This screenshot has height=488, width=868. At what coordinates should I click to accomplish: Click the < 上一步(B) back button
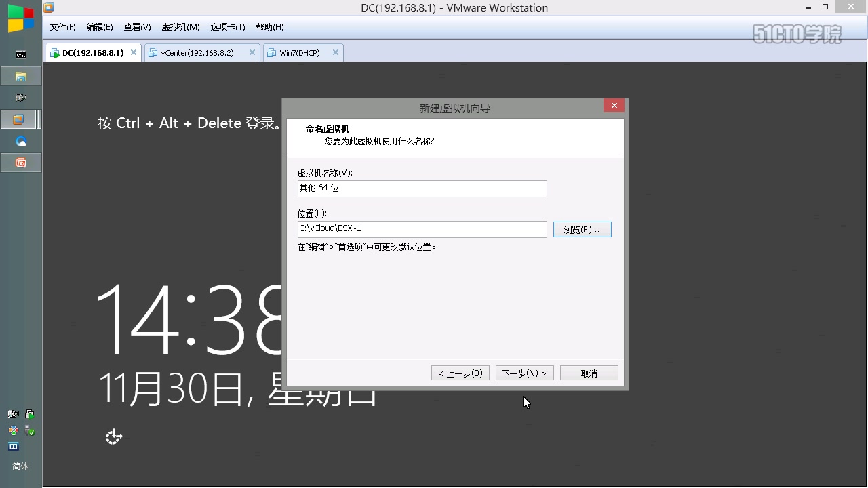pos(460,373)
